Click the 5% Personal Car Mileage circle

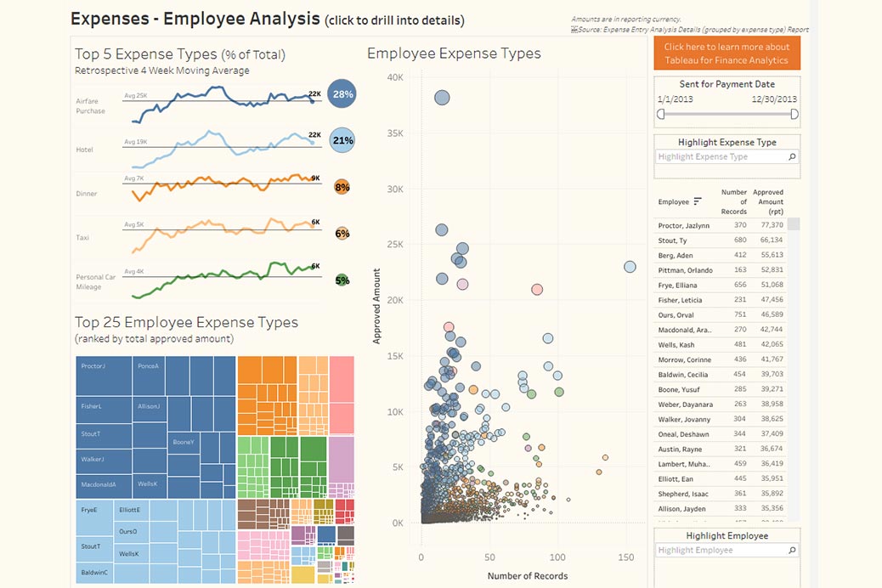coord(342,280)
